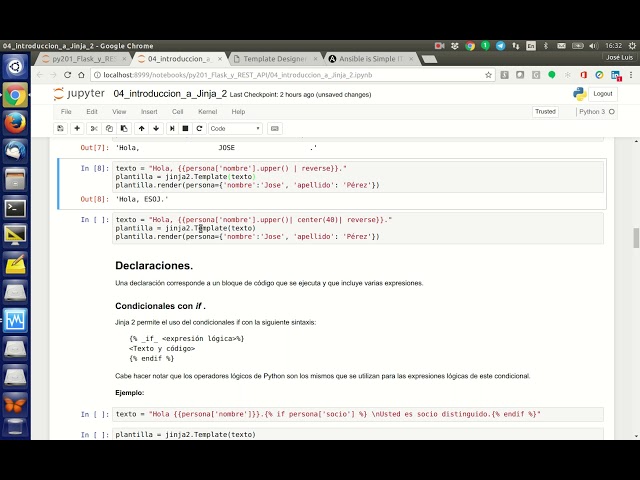Close the 04_introduccion_a tab
This screenshot has height=480, width=640.
coord(220,59)
